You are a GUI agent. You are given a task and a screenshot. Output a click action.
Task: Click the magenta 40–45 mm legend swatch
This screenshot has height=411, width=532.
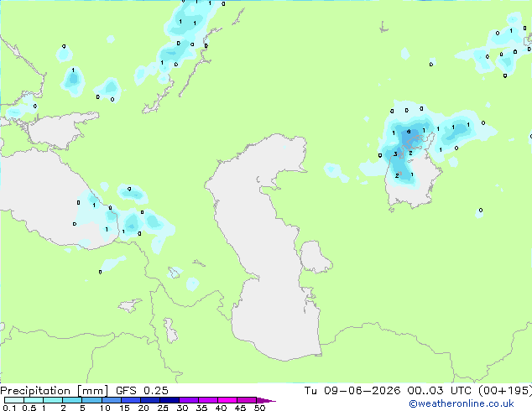point(227,400)
